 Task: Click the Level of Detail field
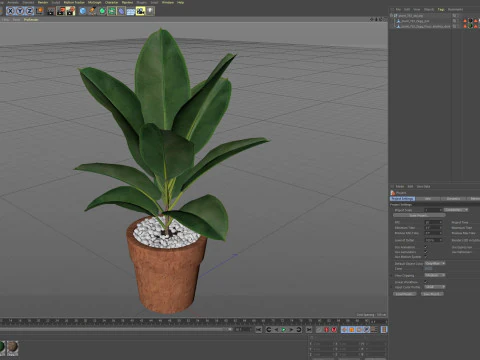tap(433, 240)
